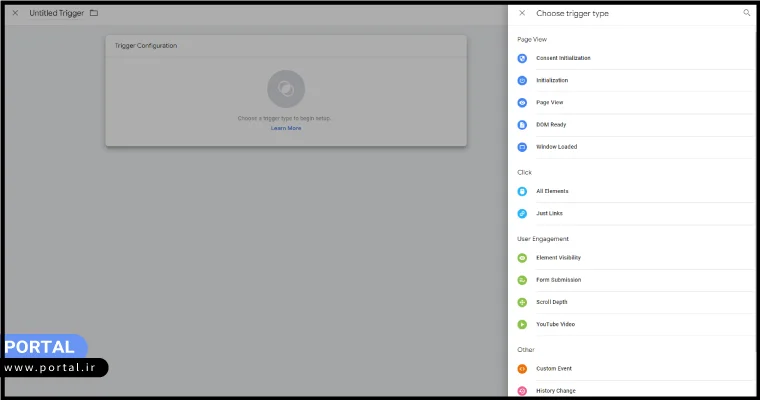The width and height of the screenshot is (760, 400).
Task: Select the History Change trigger type
Action: 556,390
